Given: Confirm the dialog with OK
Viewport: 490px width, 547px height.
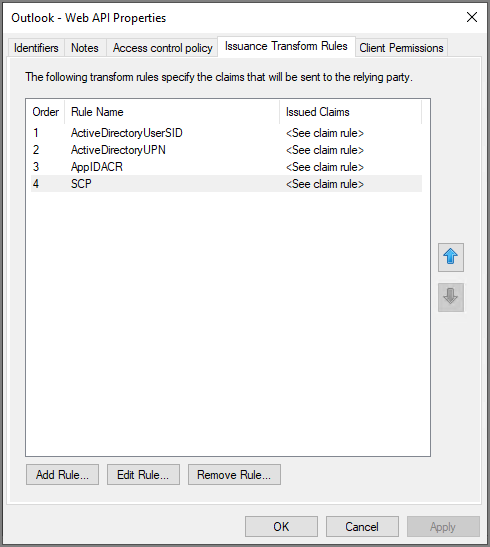Looking at the screenshot, I should pos(281,526).
